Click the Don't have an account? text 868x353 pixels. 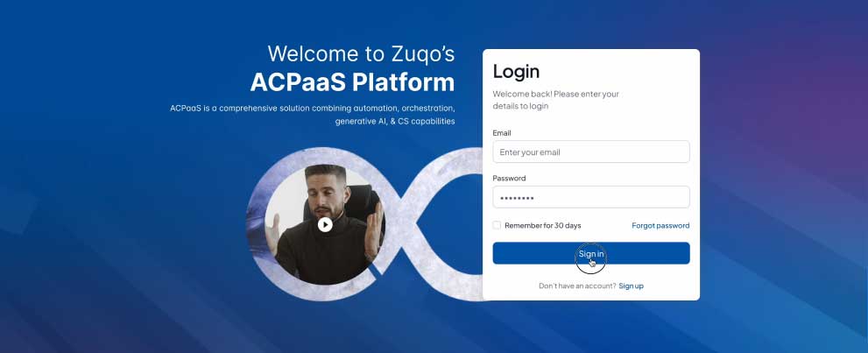[577, 286]
